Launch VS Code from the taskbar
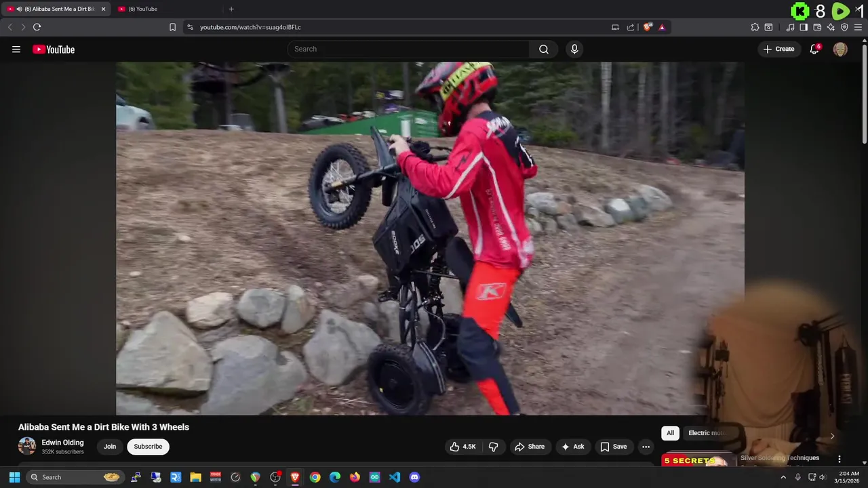 (x=395, y=477)
